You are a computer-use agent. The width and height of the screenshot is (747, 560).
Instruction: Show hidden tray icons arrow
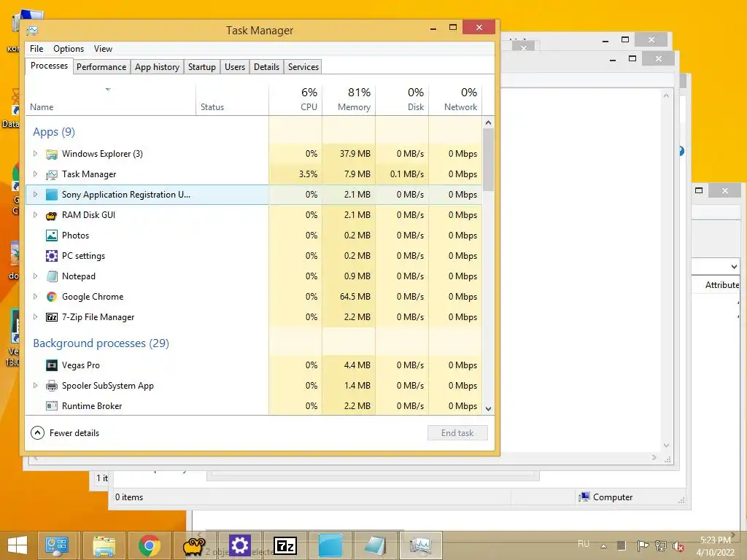coord(603,546)
